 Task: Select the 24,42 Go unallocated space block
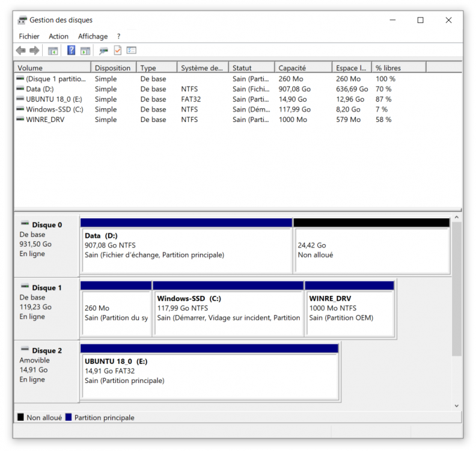point(371,250)
